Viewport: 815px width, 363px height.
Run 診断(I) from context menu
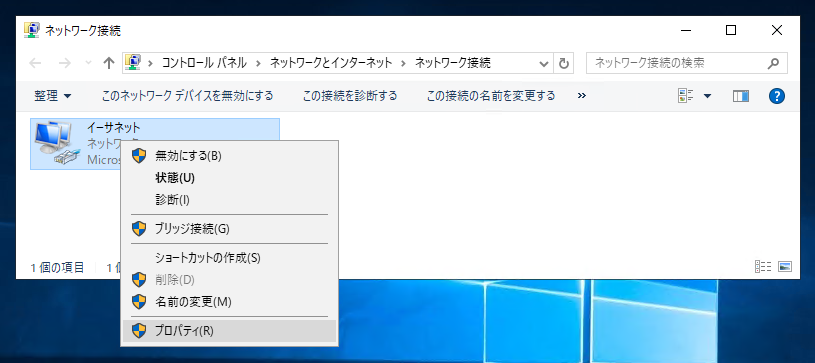coord(229,199)
